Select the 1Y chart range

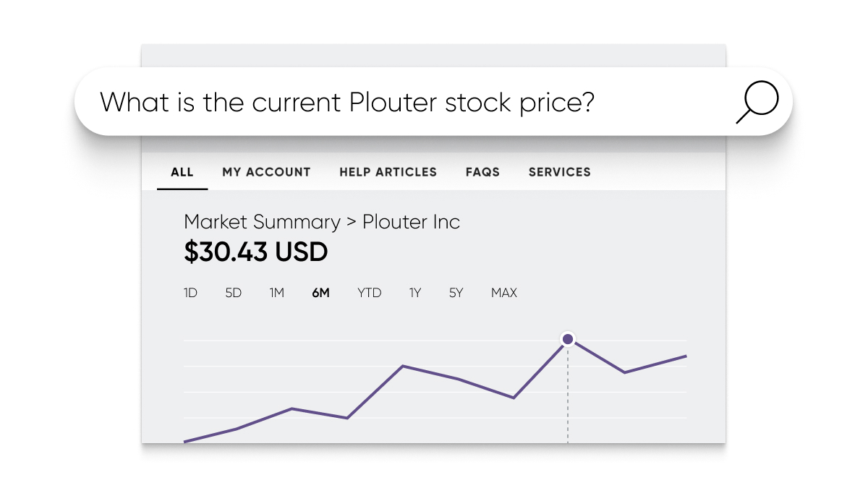[x=415, y=293]
